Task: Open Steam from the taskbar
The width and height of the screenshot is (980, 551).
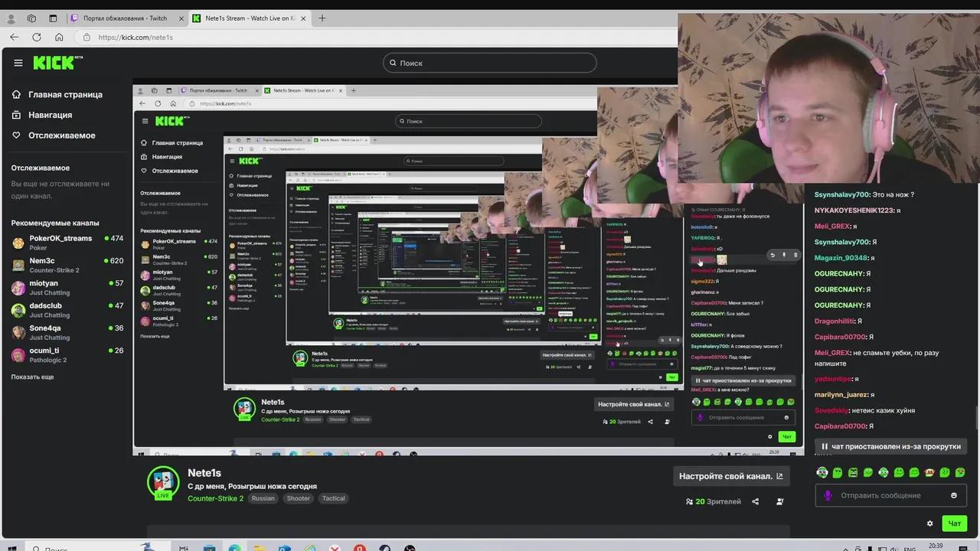Action: pos(384,548)
